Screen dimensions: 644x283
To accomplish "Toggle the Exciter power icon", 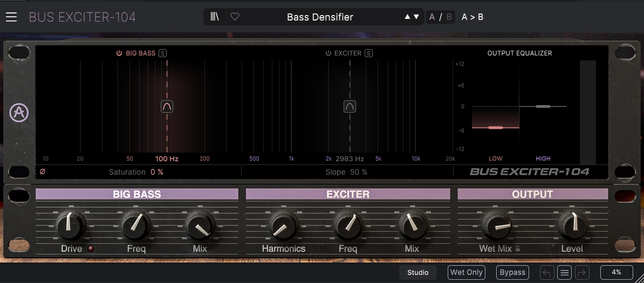I will click(x=328, y=53).
